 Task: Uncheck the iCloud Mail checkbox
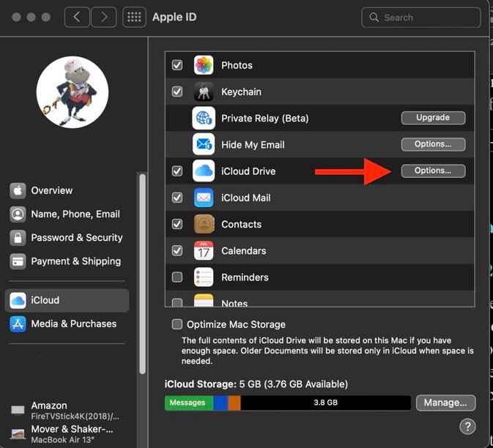coord(177,198)
